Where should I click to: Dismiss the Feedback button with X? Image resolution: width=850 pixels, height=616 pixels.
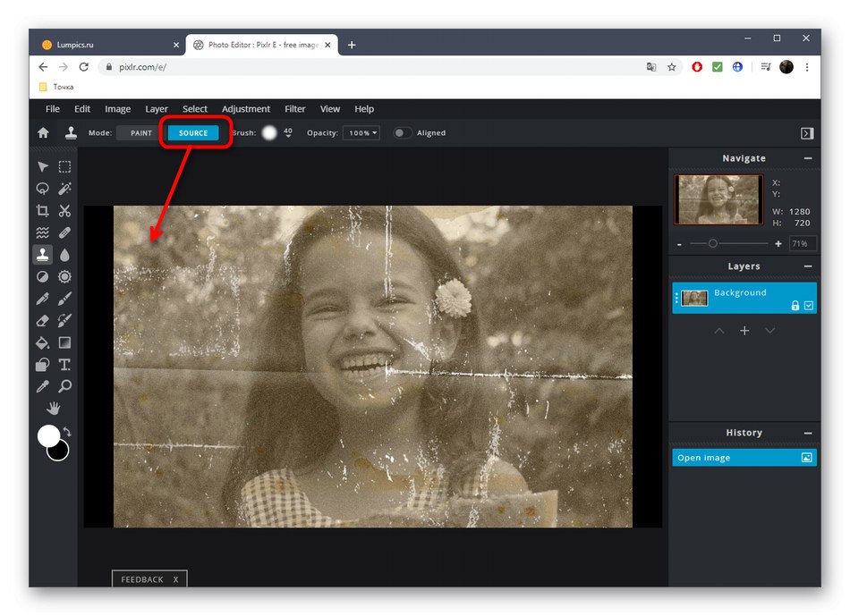(x=175, y=579)
